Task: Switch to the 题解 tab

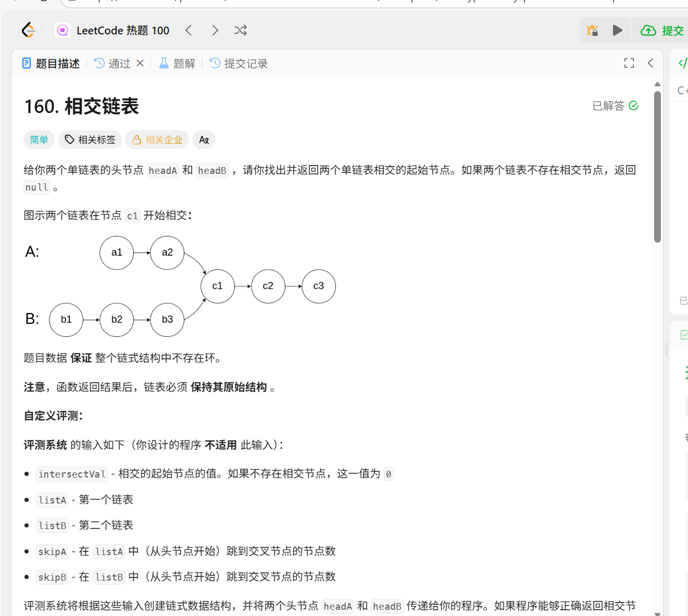Action: point(177,64)
